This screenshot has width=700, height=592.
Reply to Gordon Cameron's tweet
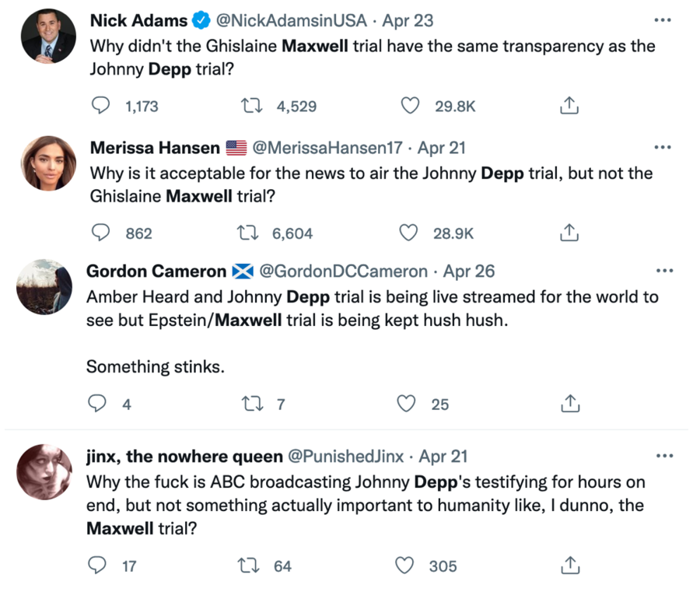click(x=97, y=404)
